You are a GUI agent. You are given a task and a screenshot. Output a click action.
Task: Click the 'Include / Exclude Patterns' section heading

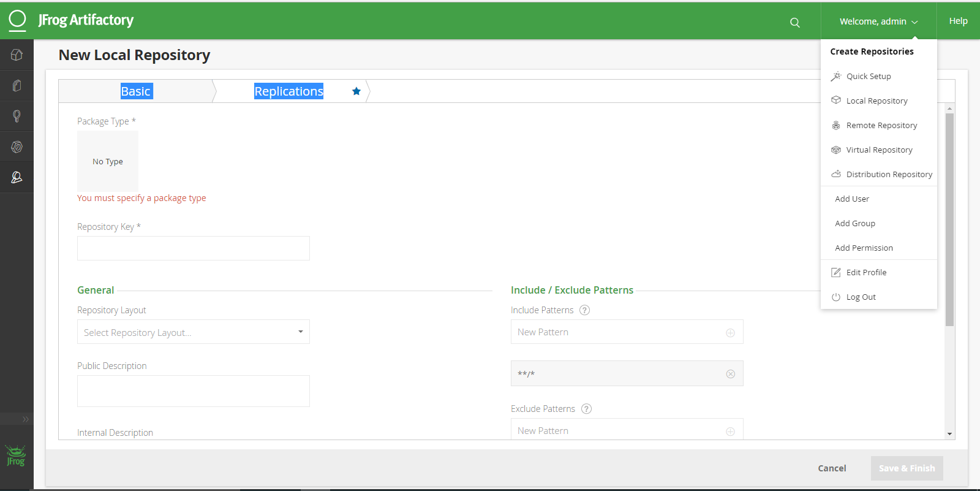[x=572, y=290]
